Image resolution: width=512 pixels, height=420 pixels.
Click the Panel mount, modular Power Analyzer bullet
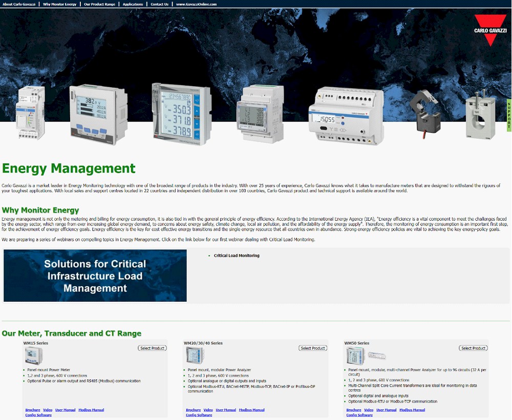click(220, 370)
